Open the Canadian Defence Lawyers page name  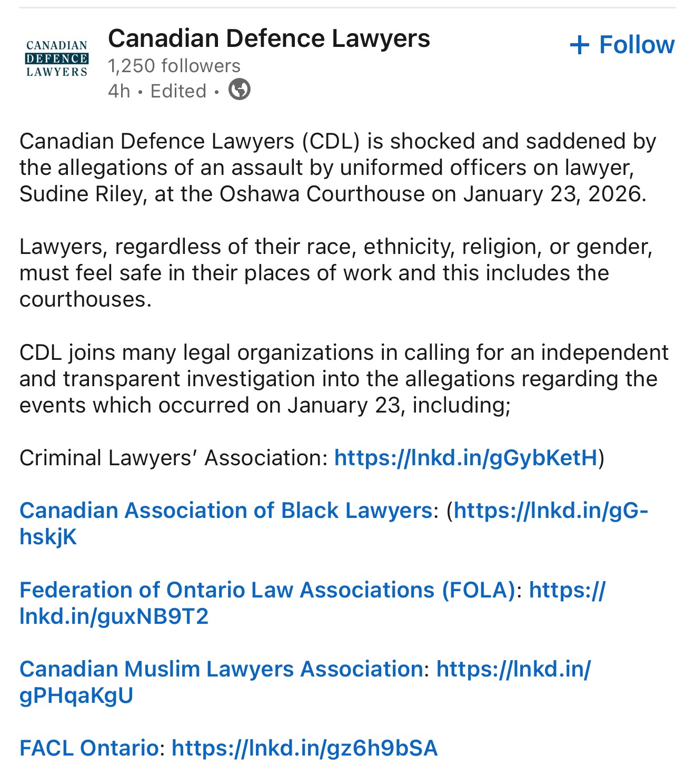click(x=269, y=38)
